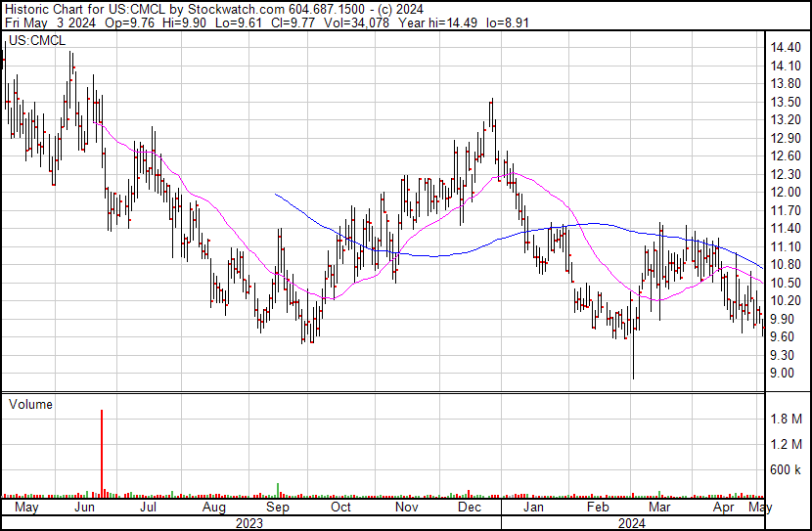The image size is (812, 531).
Task: Click the Mar month label
Action: pos(659,508)
